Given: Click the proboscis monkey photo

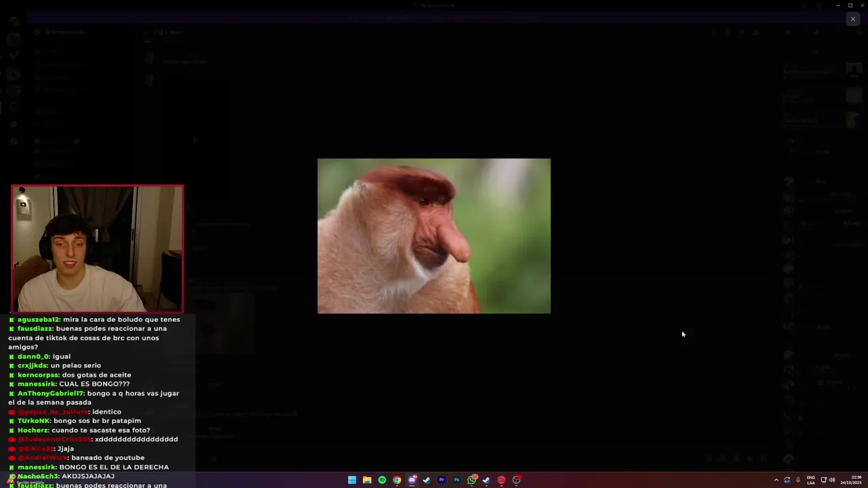Looking at the screenshot, I should [434, 236].
